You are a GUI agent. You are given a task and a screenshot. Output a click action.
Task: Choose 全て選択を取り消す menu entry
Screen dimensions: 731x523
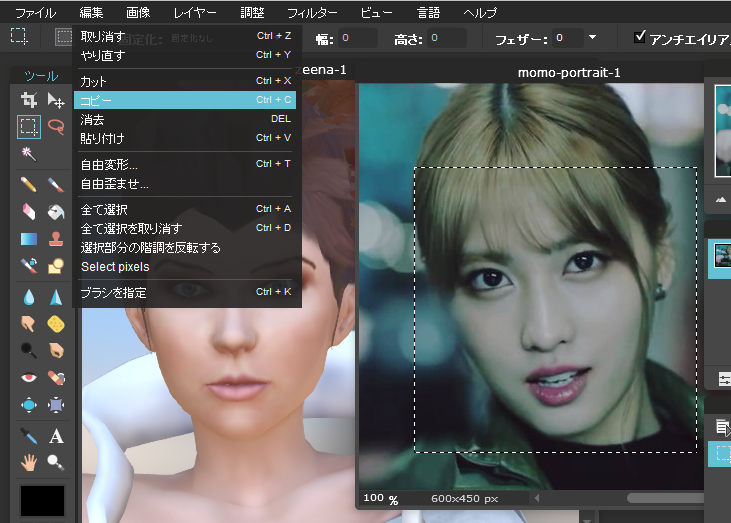pos(185,228)
